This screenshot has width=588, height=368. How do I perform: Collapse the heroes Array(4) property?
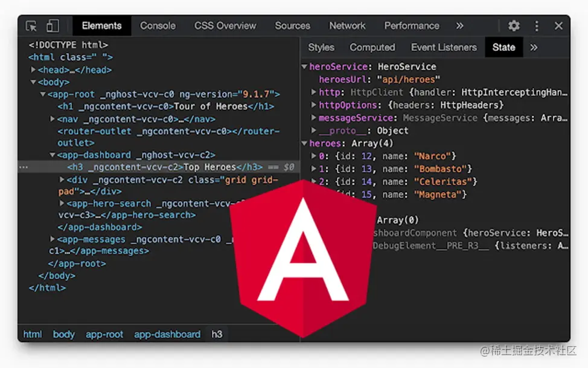(x=304, y=143)
